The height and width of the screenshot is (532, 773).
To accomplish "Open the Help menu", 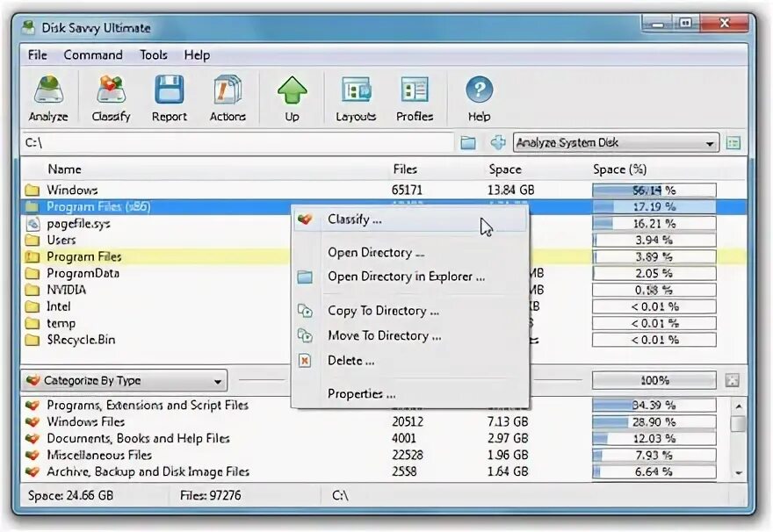I will coord(197,54).
